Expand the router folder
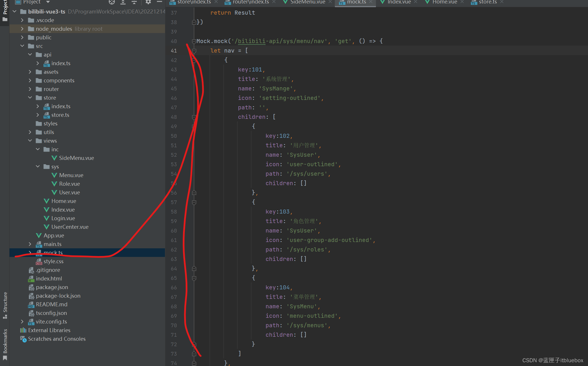The height and width of the screenshot is (366, 588). 30,89
